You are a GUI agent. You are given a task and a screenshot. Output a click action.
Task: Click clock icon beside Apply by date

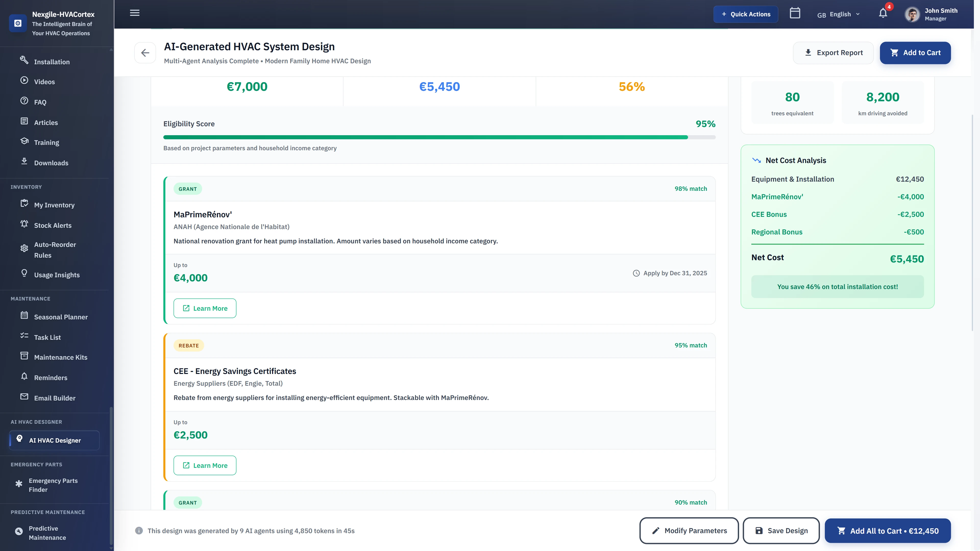636,273
